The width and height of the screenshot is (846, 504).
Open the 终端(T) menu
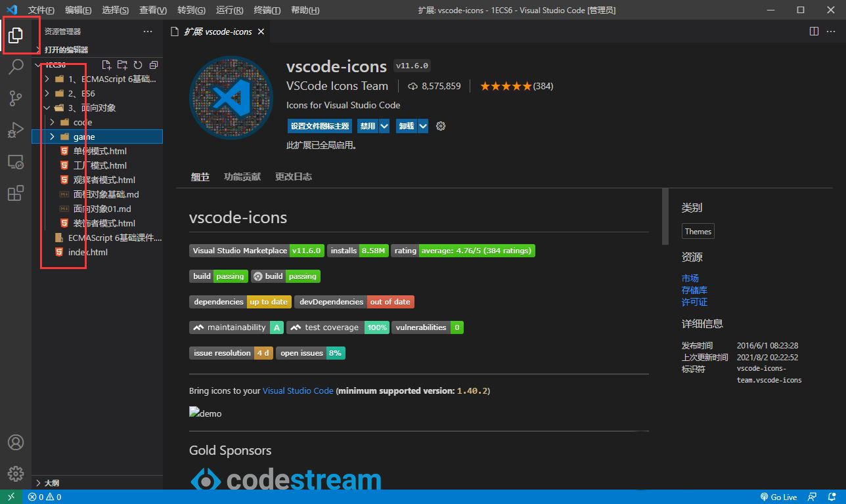267,10
